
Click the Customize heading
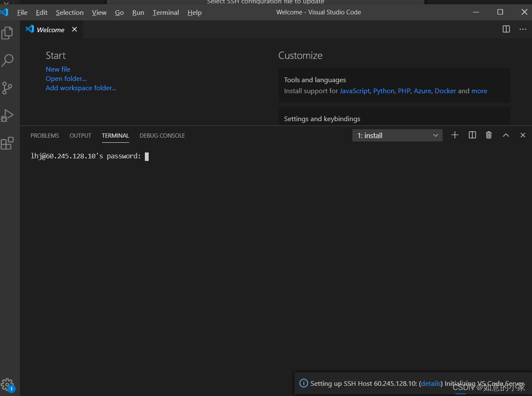point(300,55)
